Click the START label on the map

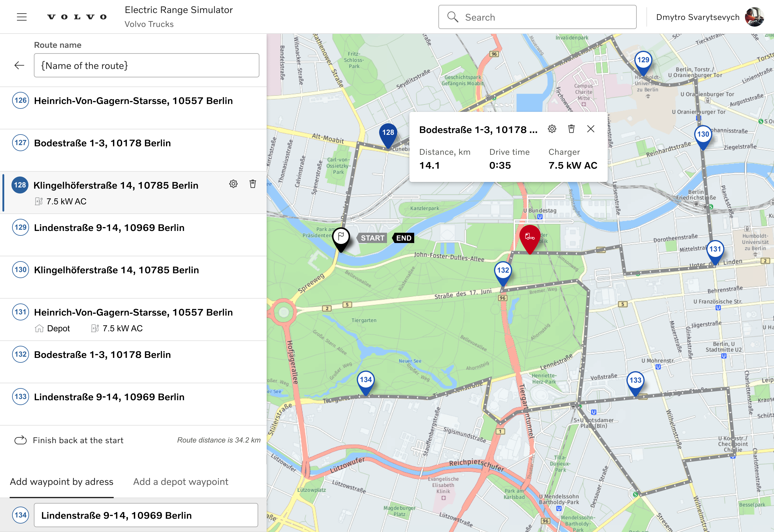[372, 238]
